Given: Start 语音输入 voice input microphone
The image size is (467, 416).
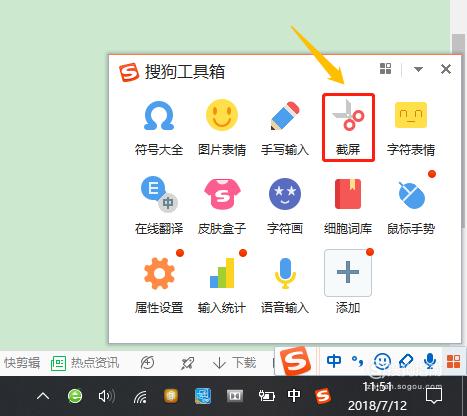Looking at the screenshot, I should 285,285.
